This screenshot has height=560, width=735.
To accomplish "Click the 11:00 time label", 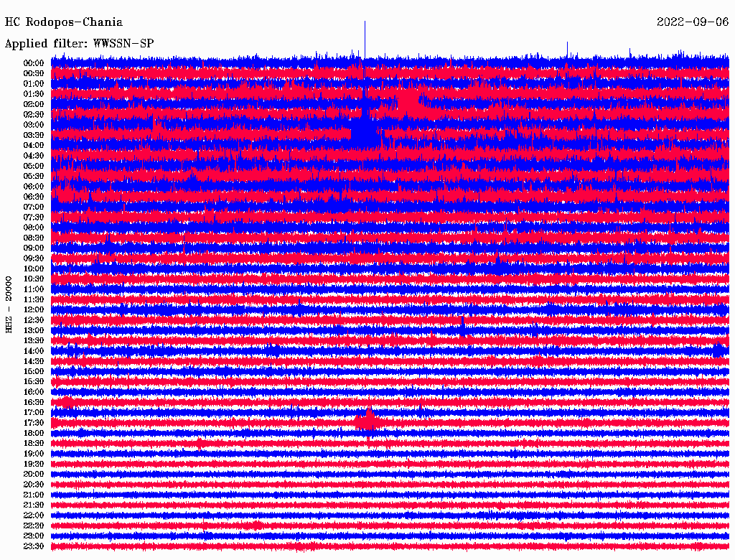I will tap(33, 289).
